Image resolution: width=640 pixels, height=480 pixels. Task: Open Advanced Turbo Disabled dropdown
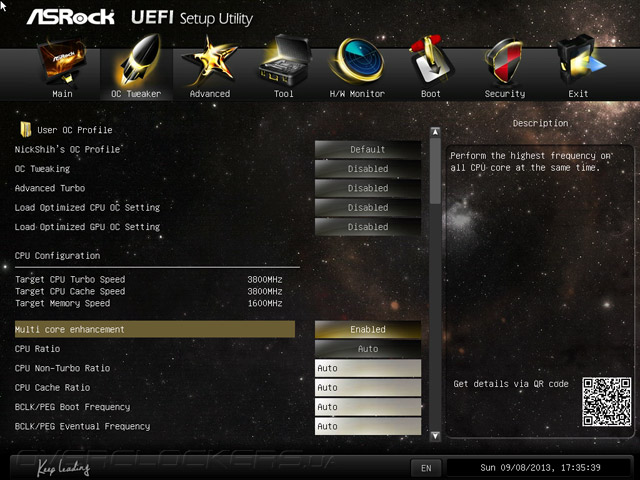[x=368, y=188]
